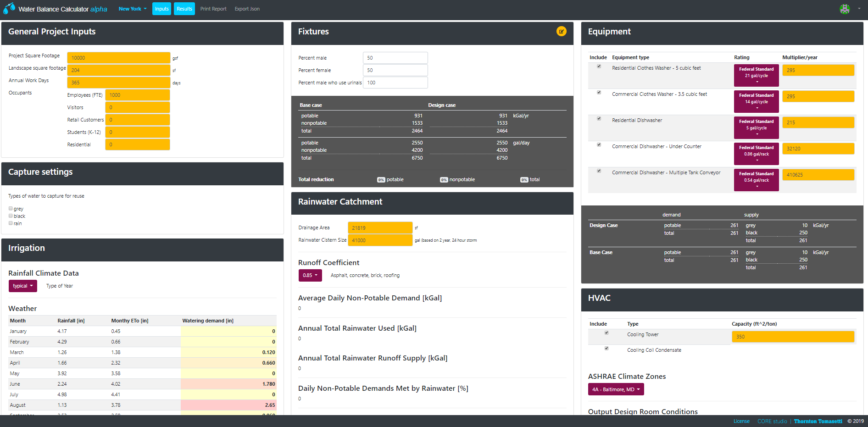The width and height of the screenshot is (868, 427).
Task: Click the August watering demand 2.65 cell
Action: (228, 405)
